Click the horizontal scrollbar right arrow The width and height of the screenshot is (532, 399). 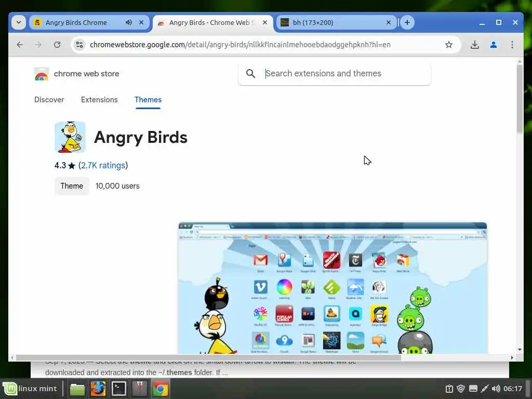coord(512,357)
